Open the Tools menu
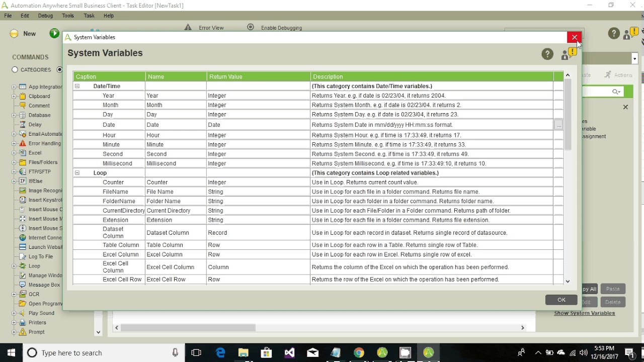The image size is (644, 362). click(68, 16)
